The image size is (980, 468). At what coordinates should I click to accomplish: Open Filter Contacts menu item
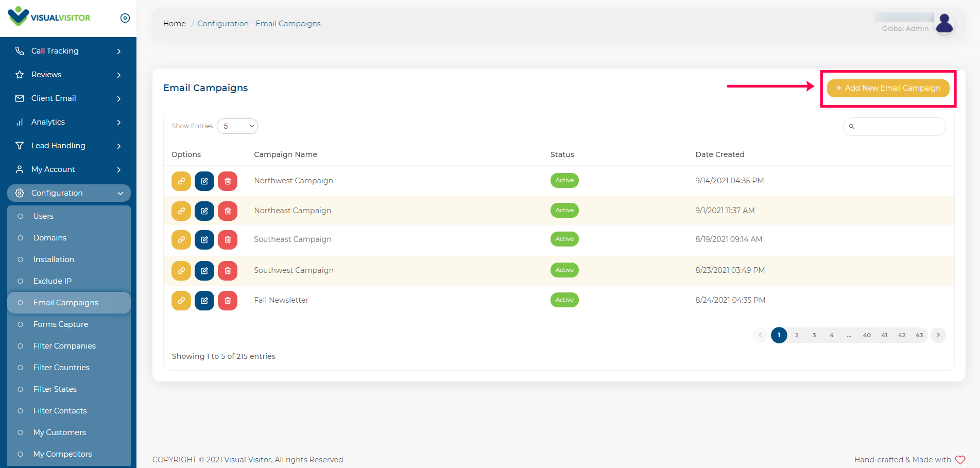point(69,411)
